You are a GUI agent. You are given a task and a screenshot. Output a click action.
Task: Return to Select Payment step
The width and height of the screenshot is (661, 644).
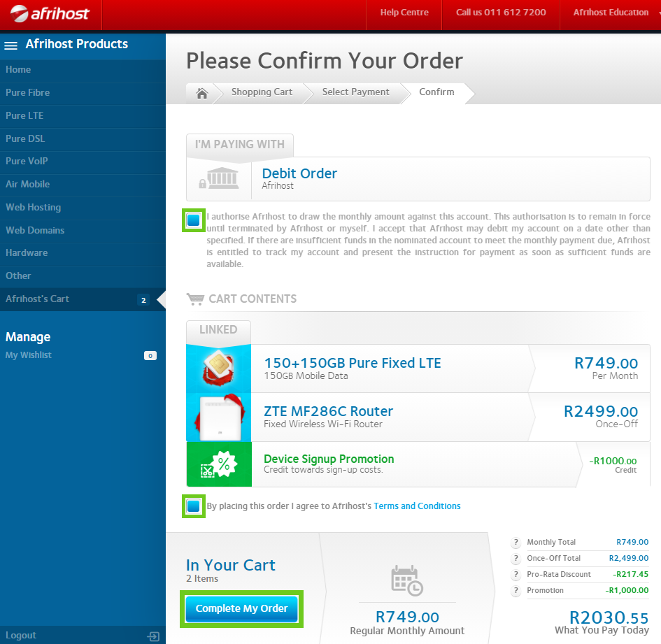[355, 92]
